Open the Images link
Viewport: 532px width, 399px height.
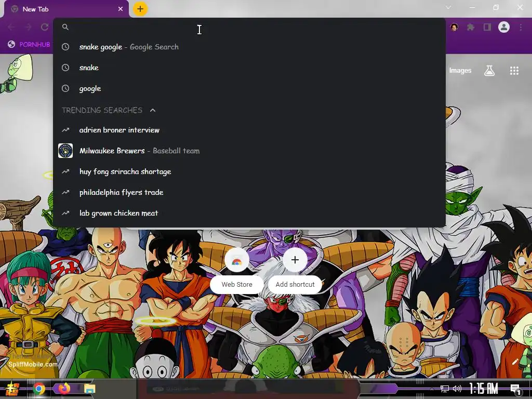click(460, 71)
